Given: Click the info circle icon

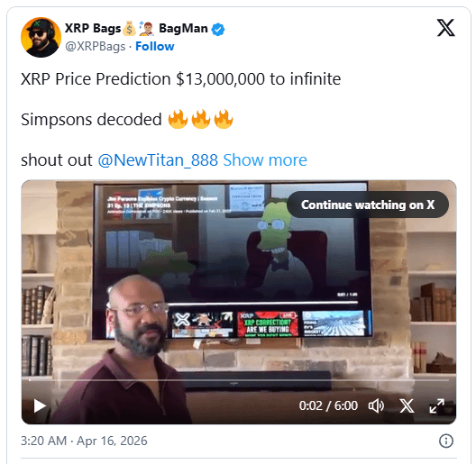Looking at the screenshot, I should [x=446, y=441].
